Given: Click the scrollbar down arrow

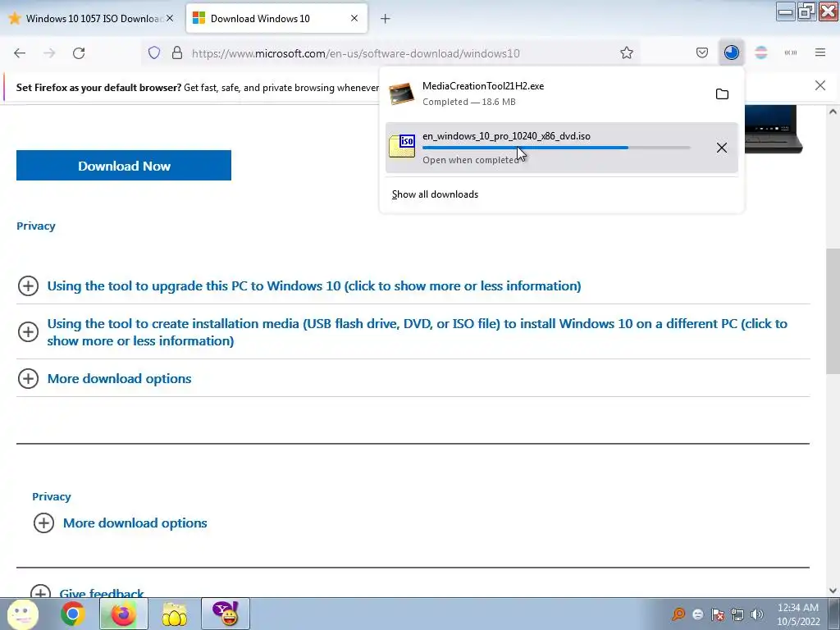Looking at the screenshot, I should [x=833, y=591].
